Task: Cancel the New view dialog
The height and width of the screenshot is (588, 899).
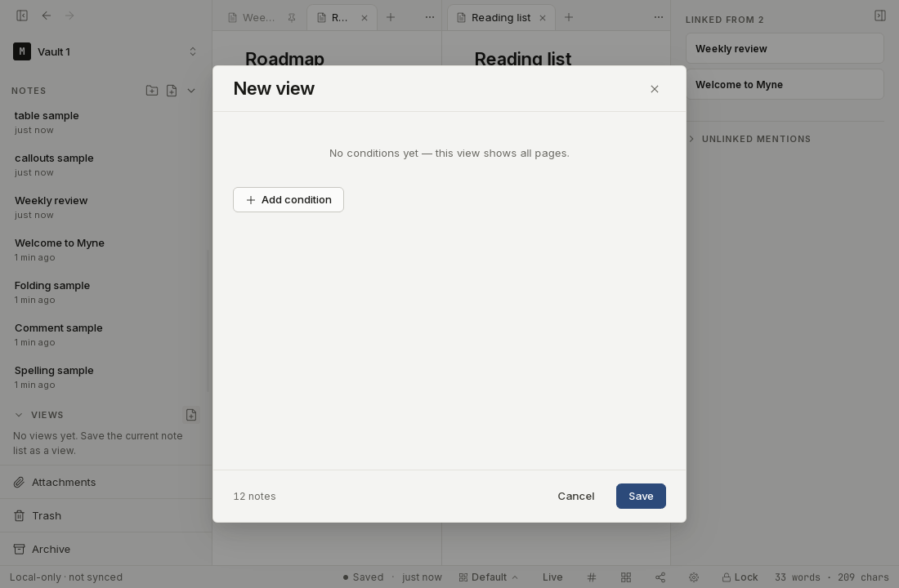Action: 575,496
